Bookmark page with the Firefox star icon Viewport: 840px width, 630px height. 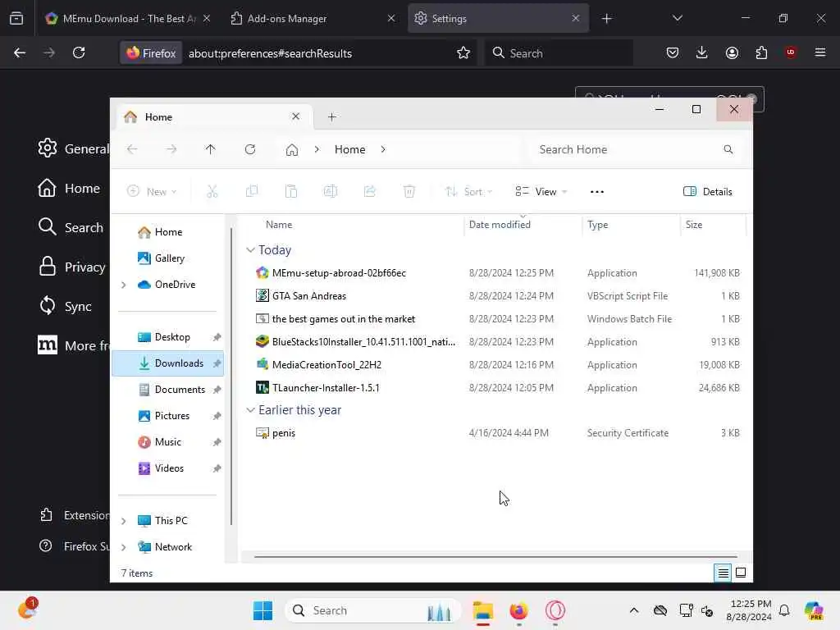(463, 52)
